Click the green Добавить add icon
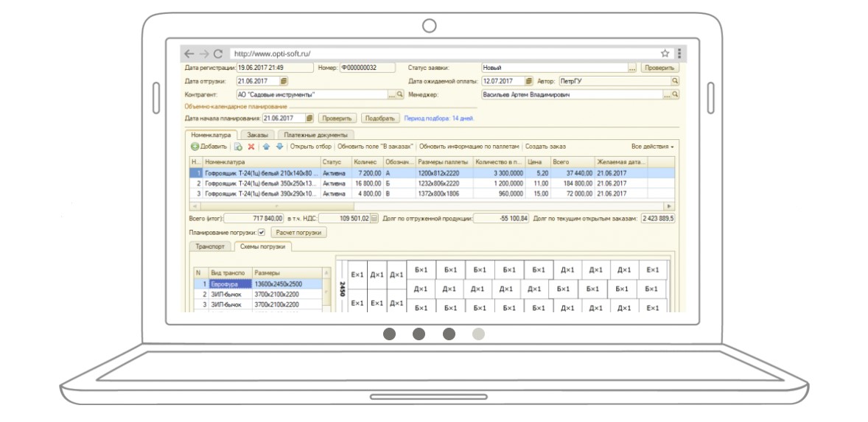 pyautogui.click(x=195, y=147)
